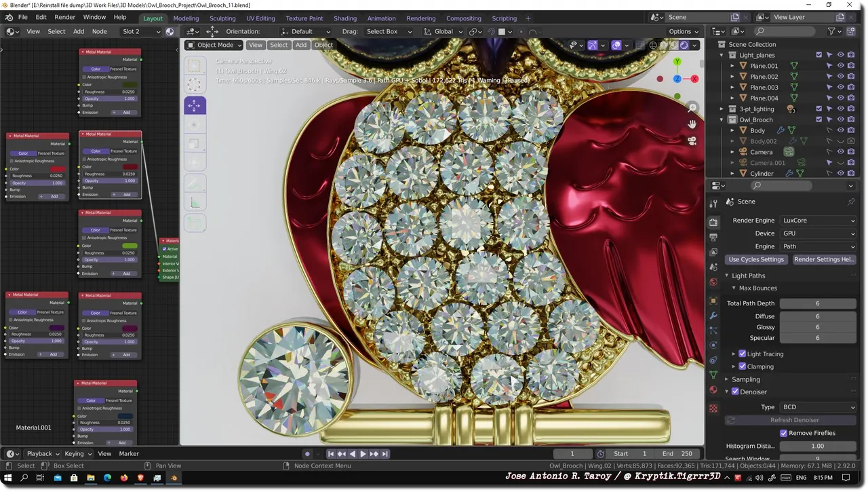Uncheck Remove Fireflies checkbox
868x492 pixels.
(x=783, y=433)
